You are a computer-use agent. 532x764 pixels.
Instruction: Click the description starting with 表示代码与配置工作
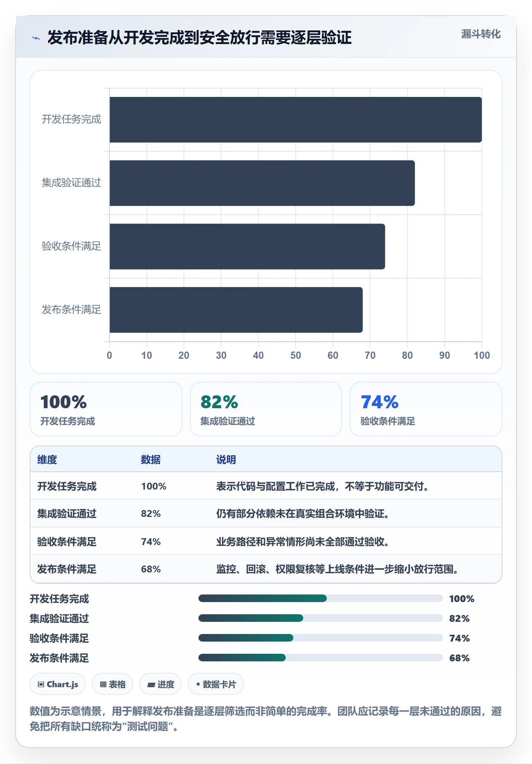pyautogui.click(x=323, y=486)
